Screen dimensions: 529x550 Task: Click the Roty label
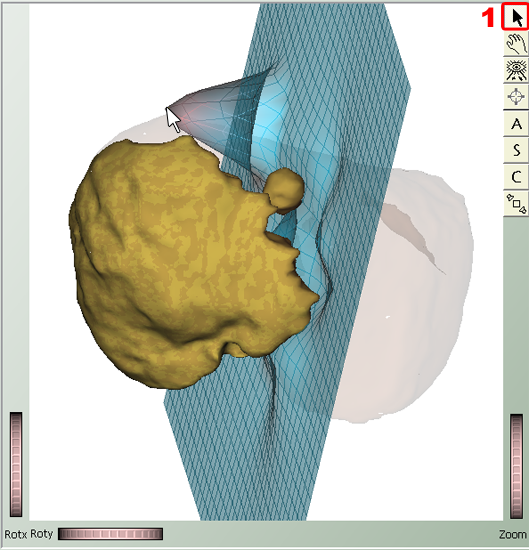tap(41, 534)
